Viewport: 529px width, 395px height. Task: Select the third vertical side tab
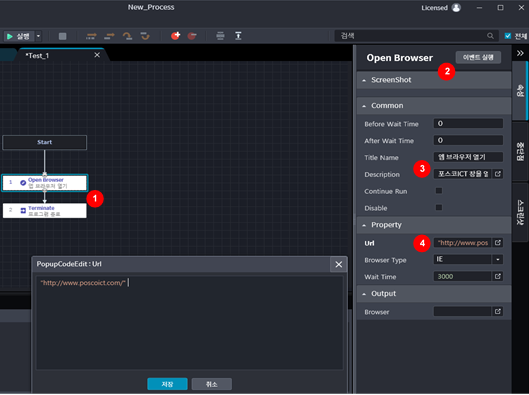pyautogui.click(x=520, y=213)
